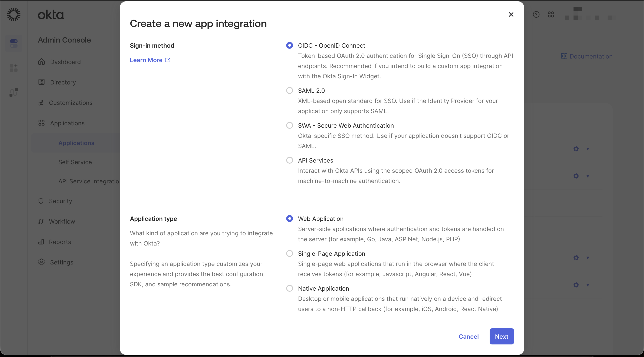Click the external link icon beside Learn More
Viewport: 644px width, 357px height.
(168, 60)
